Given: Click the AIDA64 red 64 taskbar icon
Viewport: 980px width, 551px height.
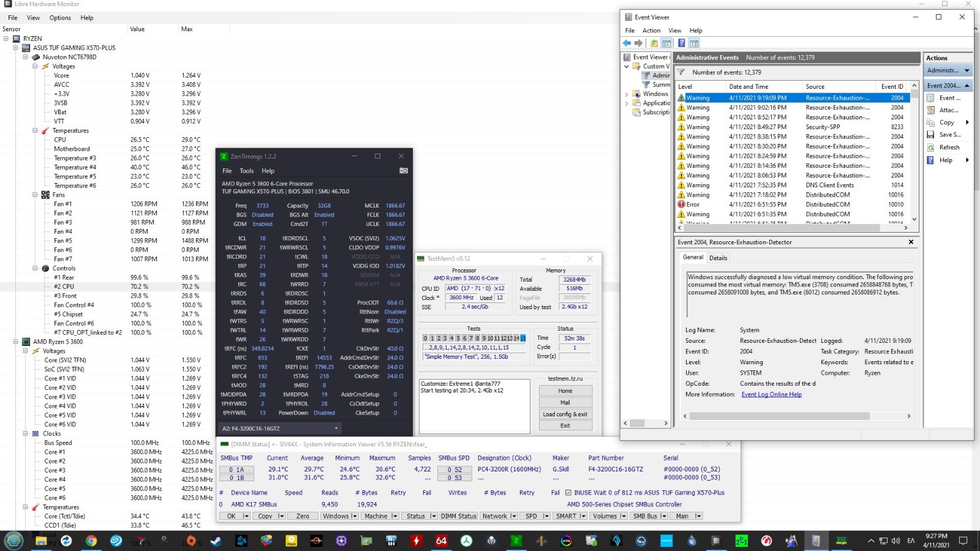Looking at the screenshot, I should tap(441, 541).
